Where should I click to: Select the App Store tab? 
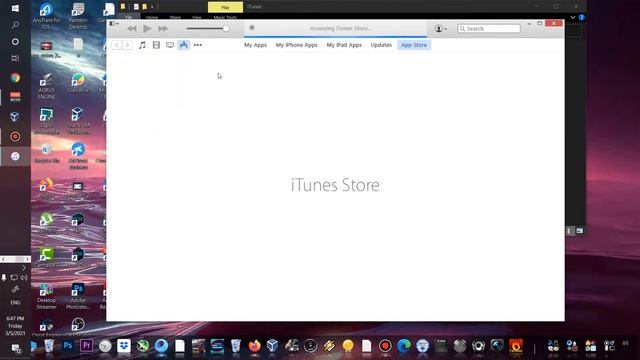tap(414, 45)
